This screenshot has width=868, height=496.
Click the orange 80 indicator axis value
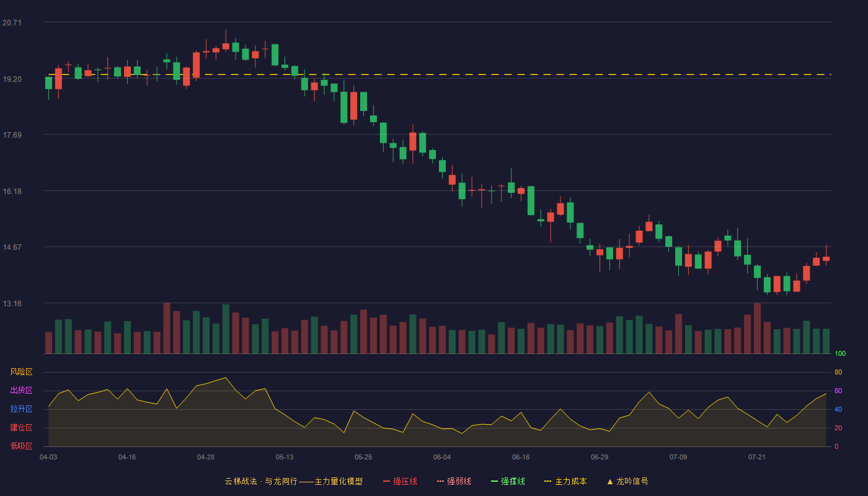pyautogui.click(x=838, y=372)
